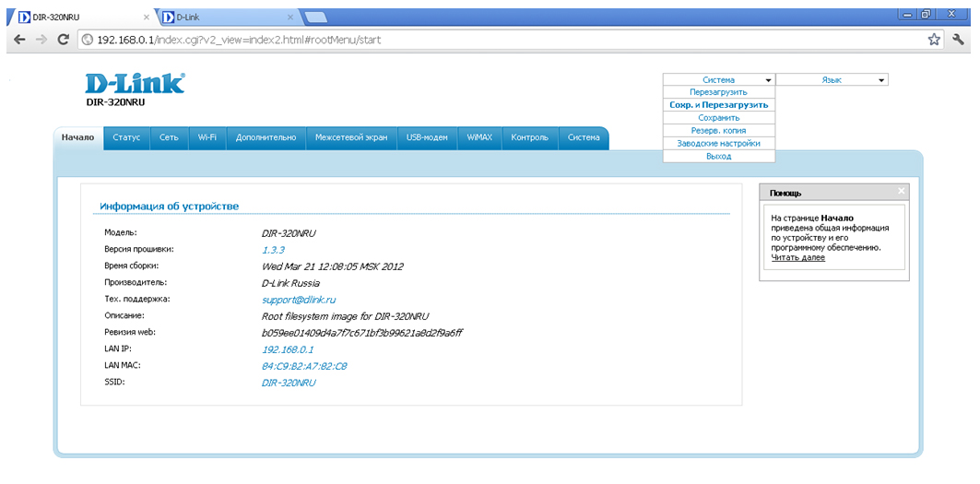The height and width of the screenshot is (484, 980).
Task: Select Заводские настройки menu entry
Action: coord(718,144)
